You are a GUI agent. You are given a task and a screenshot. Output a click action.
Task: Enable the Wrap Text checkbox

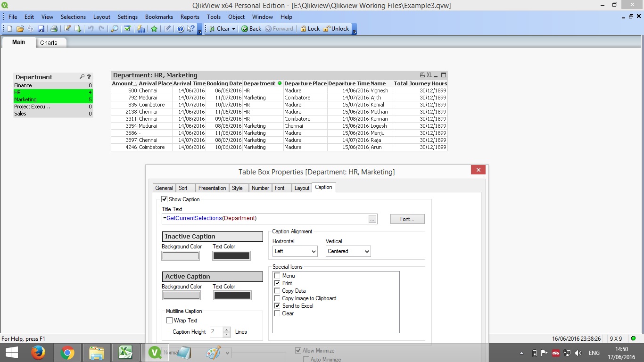[170, 321]
